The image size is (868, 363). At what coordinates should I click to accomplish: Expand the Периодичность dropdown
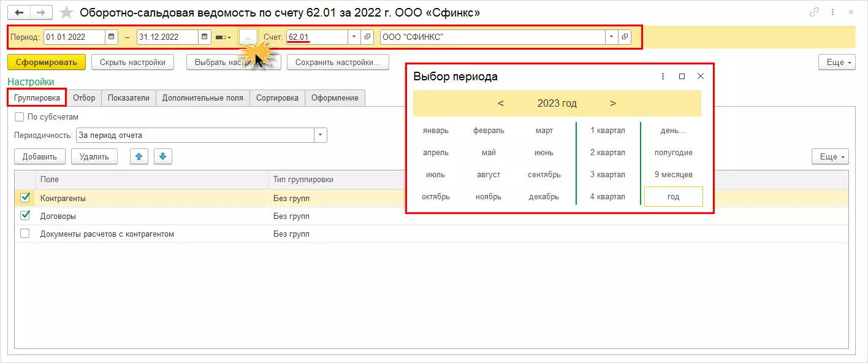coord(321,135)
